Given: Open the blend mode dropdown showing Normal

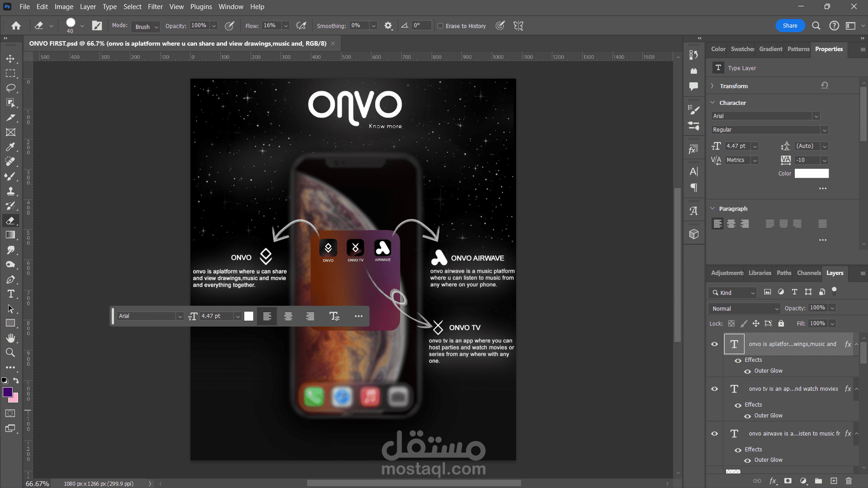Looking at the screenshot, I should click(x=745, y=309).
